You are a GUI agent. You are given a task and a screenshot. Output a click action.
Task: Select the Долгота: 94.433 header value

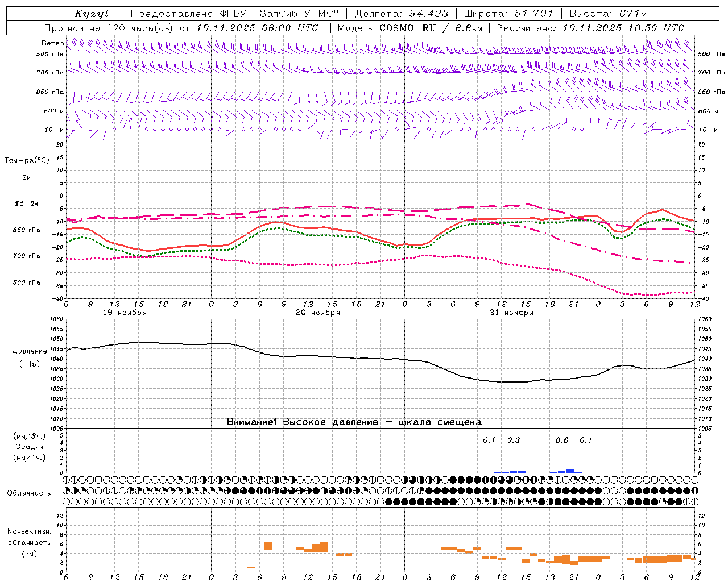[x=402, y=14]
